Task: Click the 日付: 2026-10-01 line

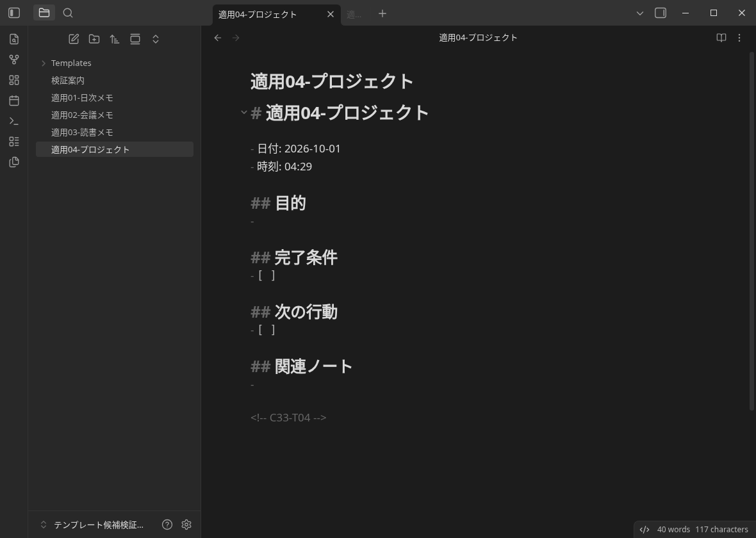Action: (295, 149)
